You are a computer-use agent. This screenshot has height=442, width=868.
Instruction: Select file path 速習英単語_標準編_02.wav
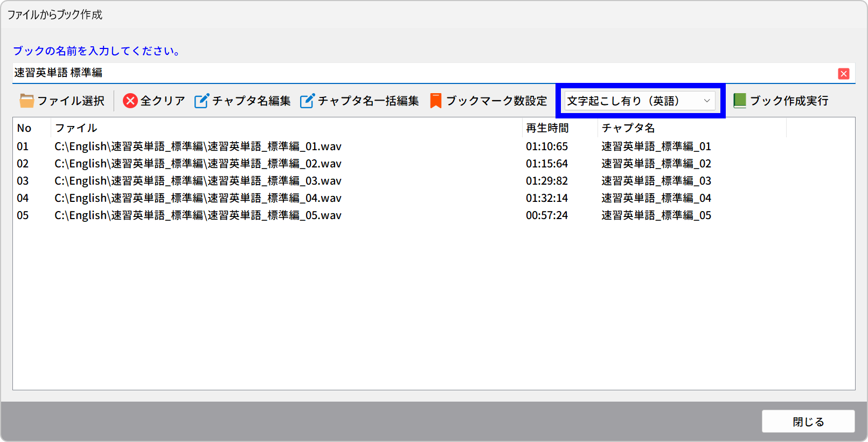(x=198, y=164)
